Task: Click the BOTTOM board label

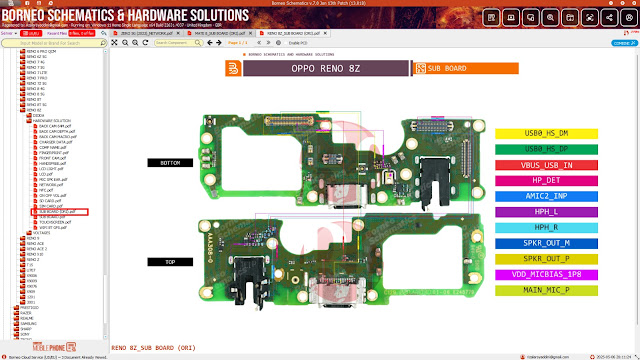Action: [170, 163]
